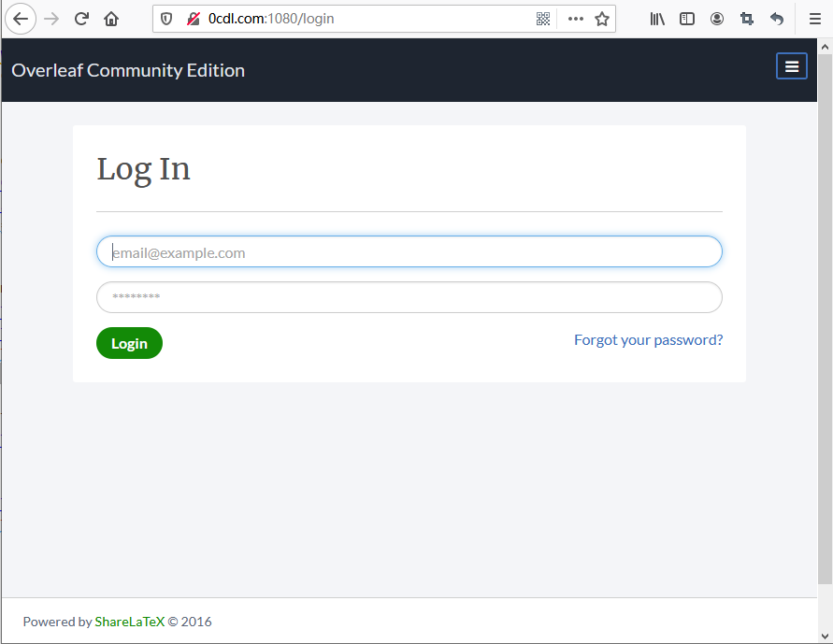
Task: Open the Firefox account profile icon
Action: 717,19
